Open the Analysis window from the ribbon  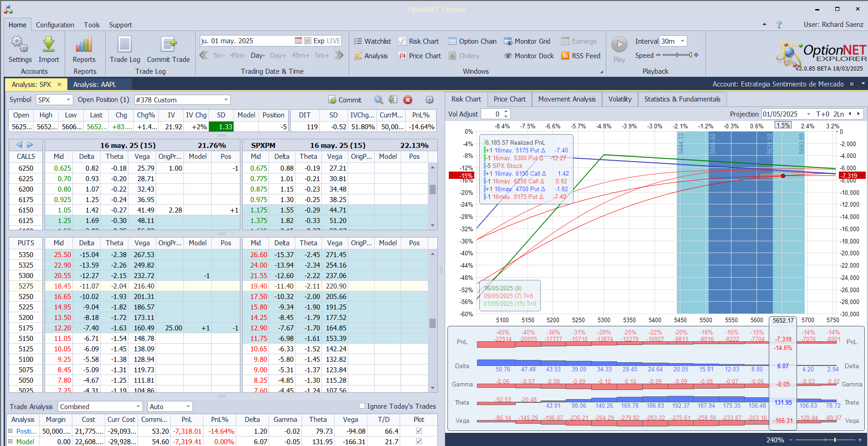[x=371, y=56]
